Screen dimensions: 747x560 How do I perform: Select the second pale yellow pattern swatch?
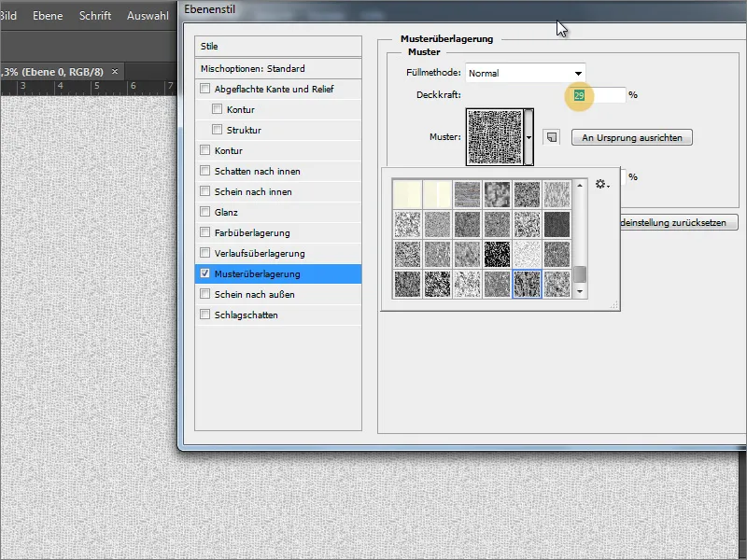tap(437, 194)
